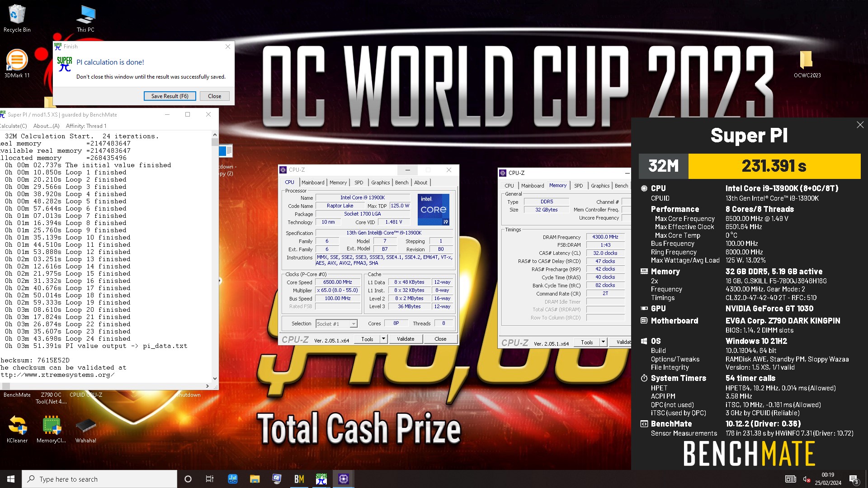Open the Wahaha! desktop icon

(x=85, y=429)
